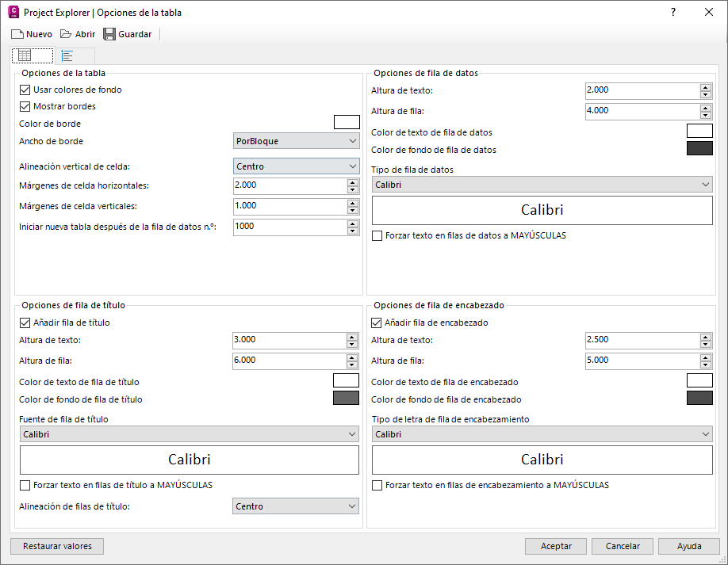
Task: Click Restaurar valores button
Action: point(57,546)
